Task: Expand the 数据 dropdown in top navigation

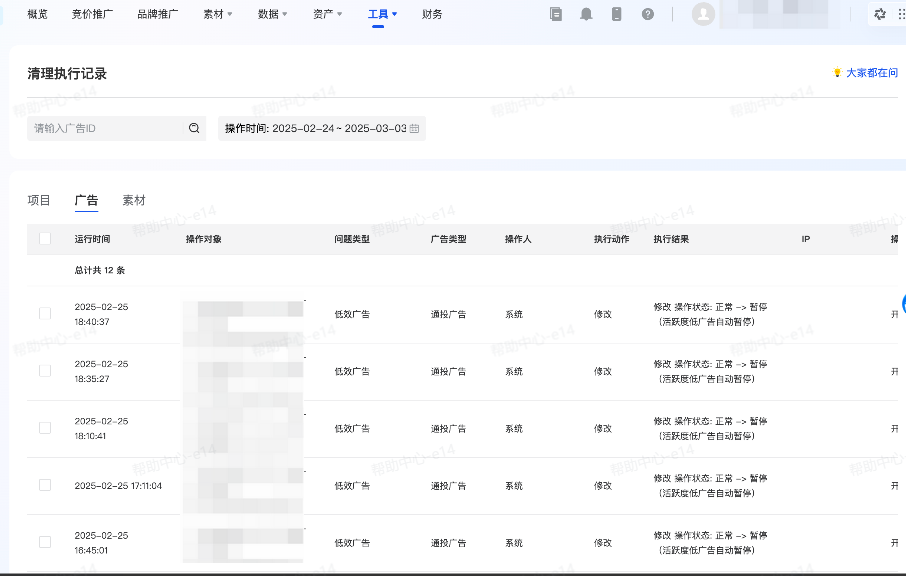Action: click(x=272, y=14)
